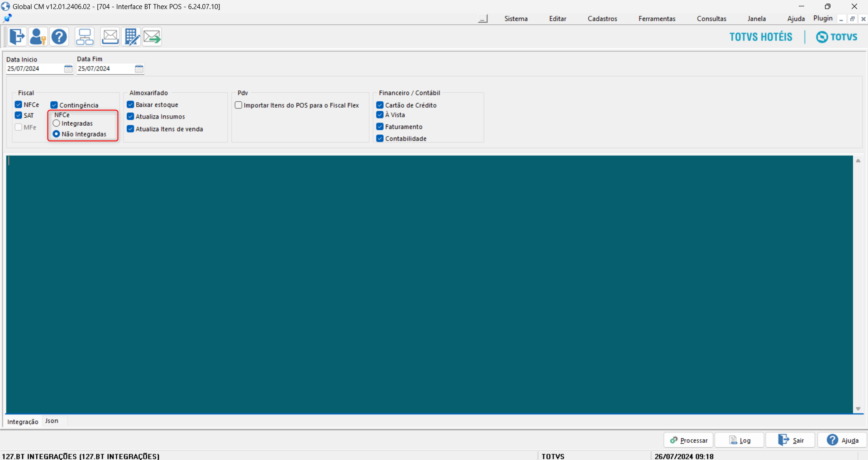The width and height of the screenshot is (868, 460).
Task: Select the Integradas radio option
Action: (x=57, y=123)
